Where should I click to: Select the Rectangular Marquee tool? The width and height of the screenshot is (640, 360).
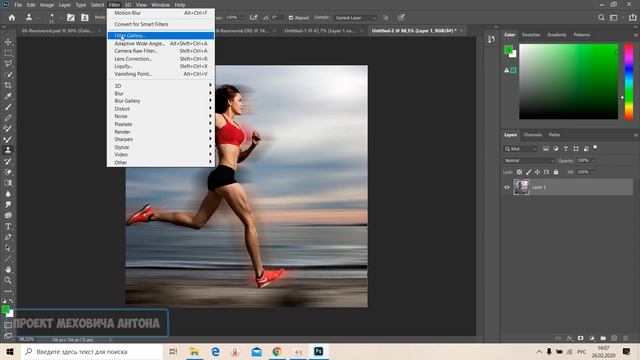click(8, 53)
